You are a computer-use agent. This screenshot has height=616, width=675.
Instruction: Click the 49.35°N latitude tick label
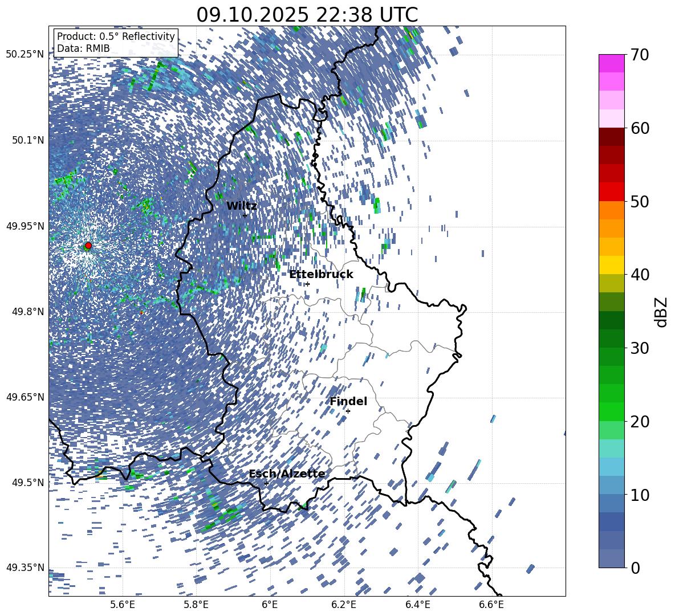coord(25,568)
